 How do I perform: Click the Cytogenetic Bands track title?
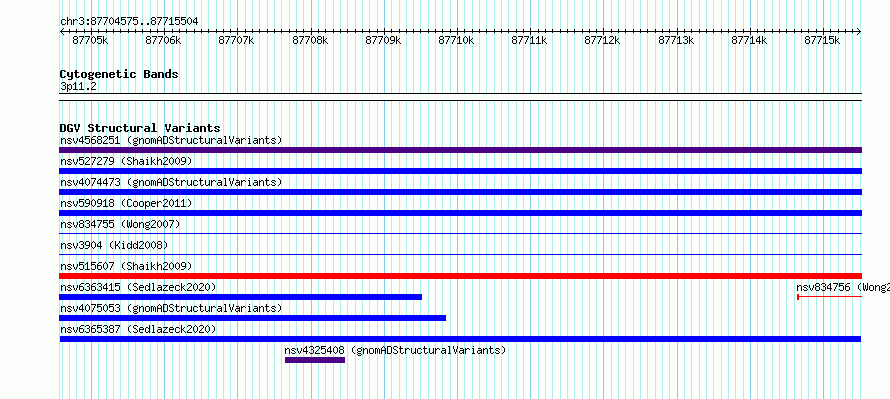click(119, 74)
